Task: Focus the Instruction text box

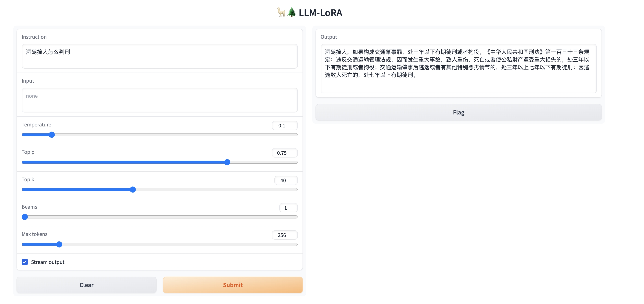Action: point(160,56)
